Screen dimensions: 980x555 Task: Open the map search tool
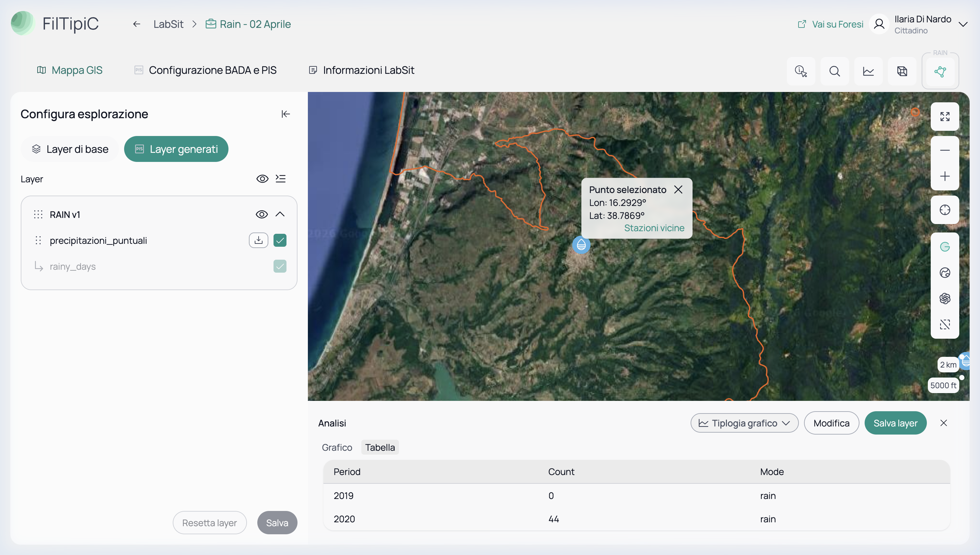click(834, 71)
